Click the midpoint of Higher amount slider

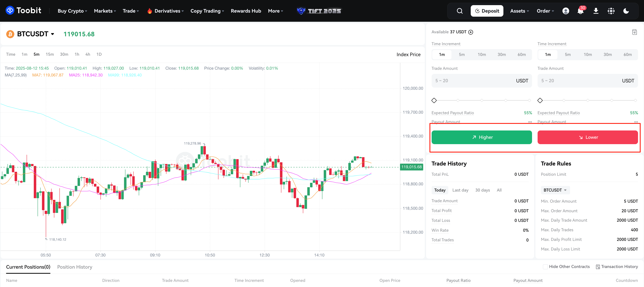pyautogui.click(x=481, y=100)
